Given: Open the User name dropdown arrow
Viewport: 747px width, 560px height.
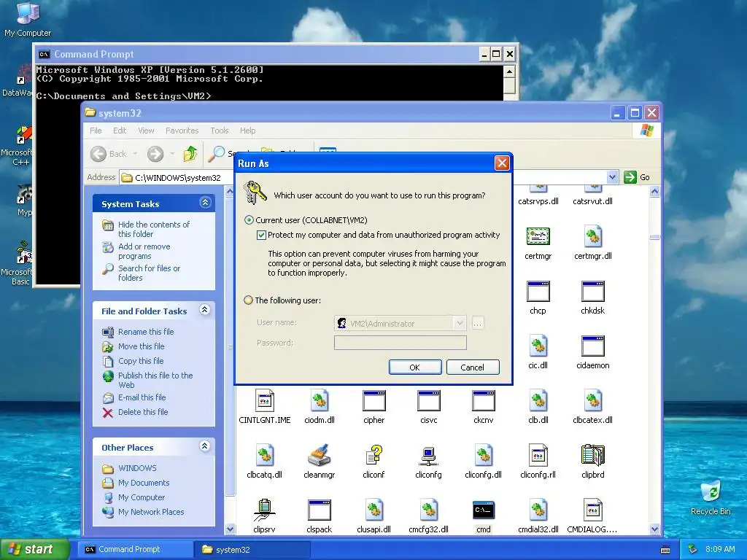Looking at the screenshot, I should pyautogui.click(x=460, y=323).
